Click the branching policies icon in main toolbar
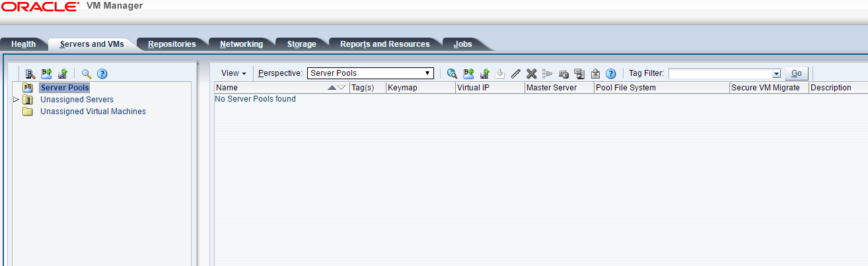Screen dimensions: 868x266 click(547, 73)
